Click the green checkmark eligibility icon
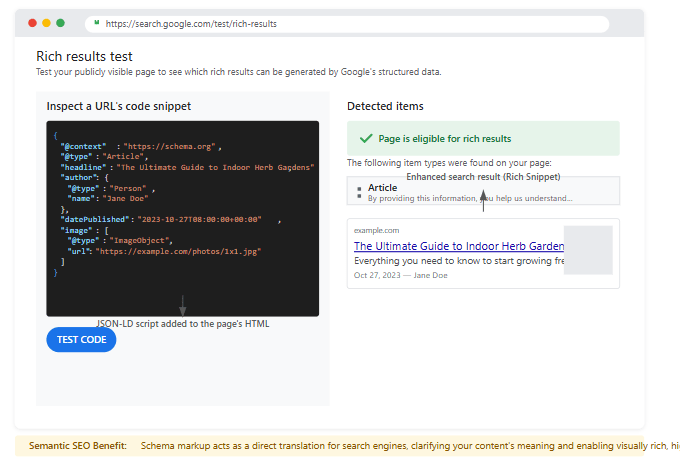 366,138
